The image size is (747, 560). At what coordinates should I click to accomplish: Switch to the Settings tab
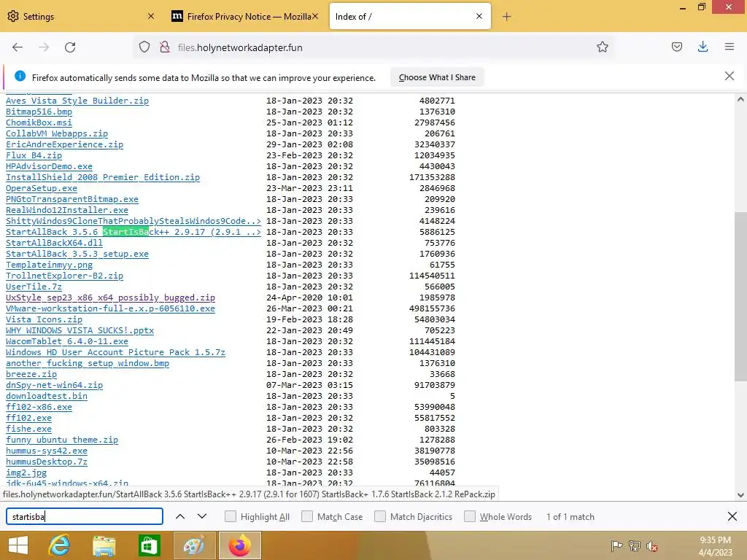[80, 16]
